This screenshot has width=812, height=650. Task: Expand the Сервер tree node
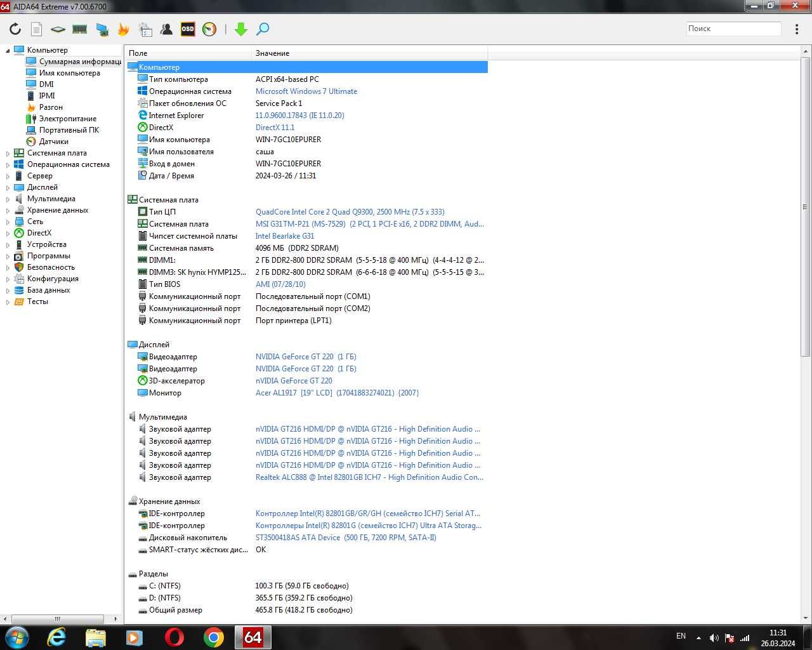coord(8,176)
